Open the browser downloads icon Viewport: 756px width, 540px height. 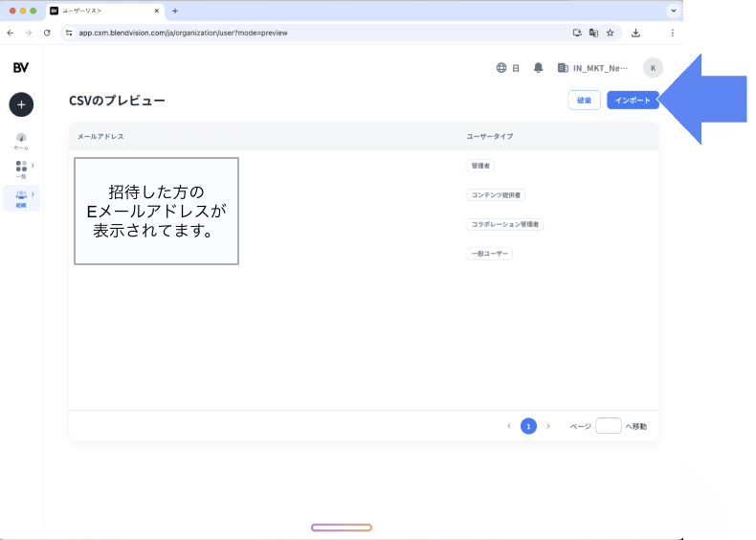click(635, 33)
